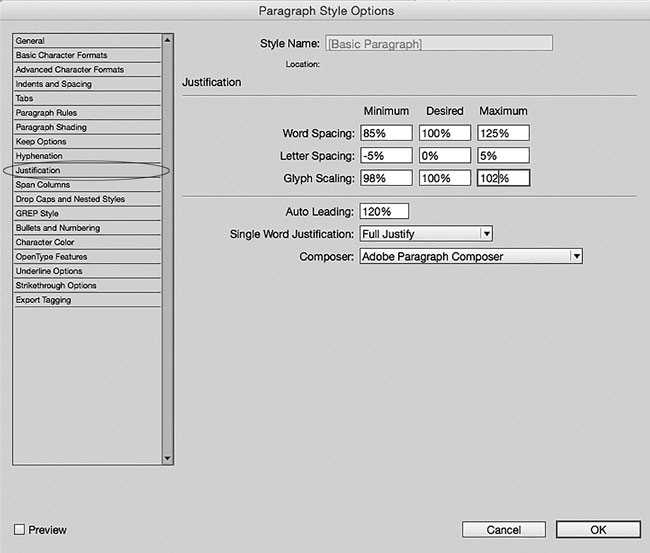Image resolution: width=650 pixels, height=553 pixels.
Task: Click the category list scrollbar track
Action: coord(167,249)
